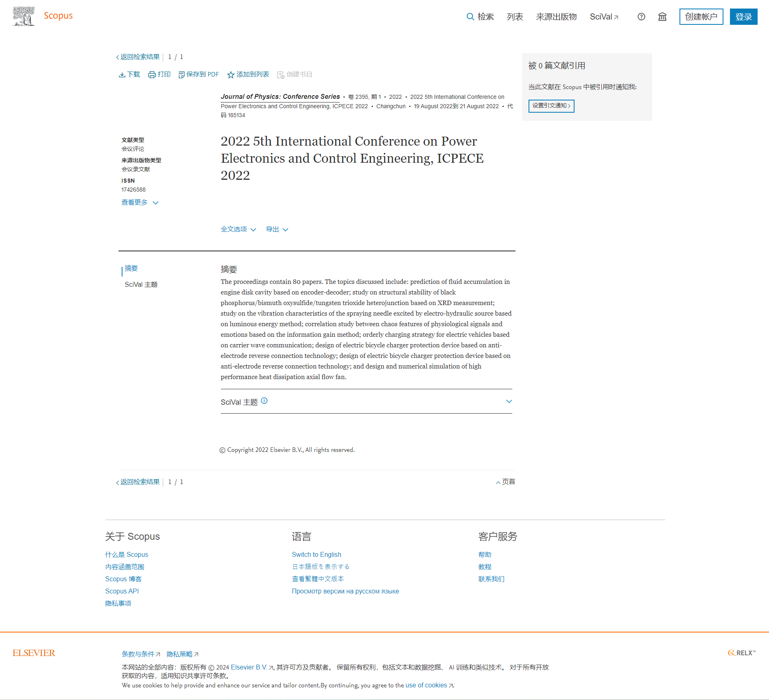Image resolution: width=769 pixels, height=700 pixels.
Task: Click the 登录 button
Action: (743, 17)
